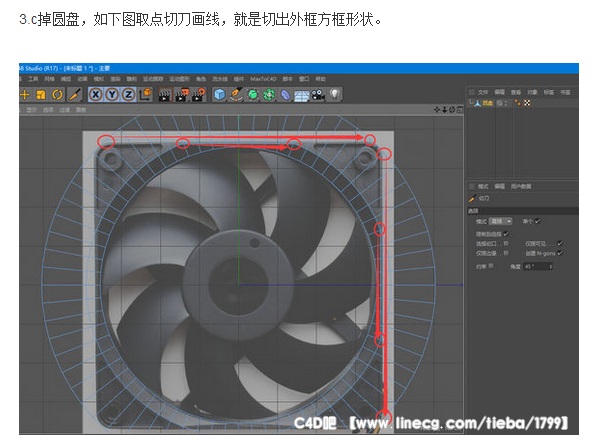The width and height of the screenshot is (594, 440).
Task: Toggle the 创建 N-gons checkbox
Action: tap(560, 253)
